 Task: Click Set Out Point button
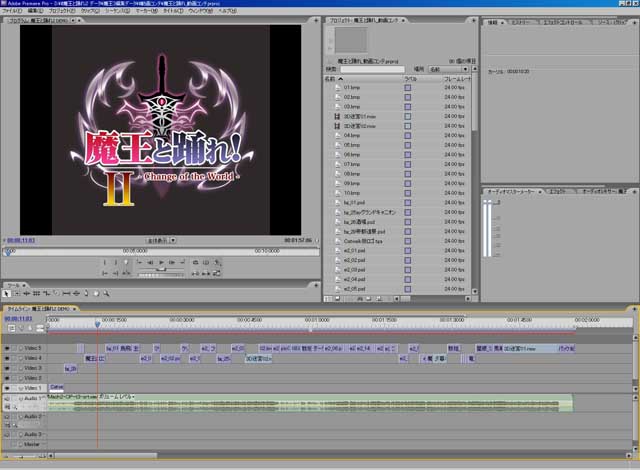pyautogui.click(x=116, y=262)
